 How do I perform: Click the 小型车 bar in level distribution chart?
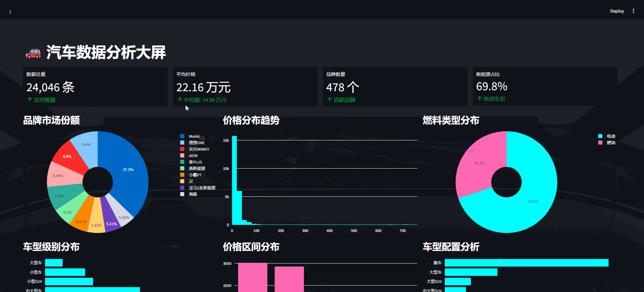(65, 272)
